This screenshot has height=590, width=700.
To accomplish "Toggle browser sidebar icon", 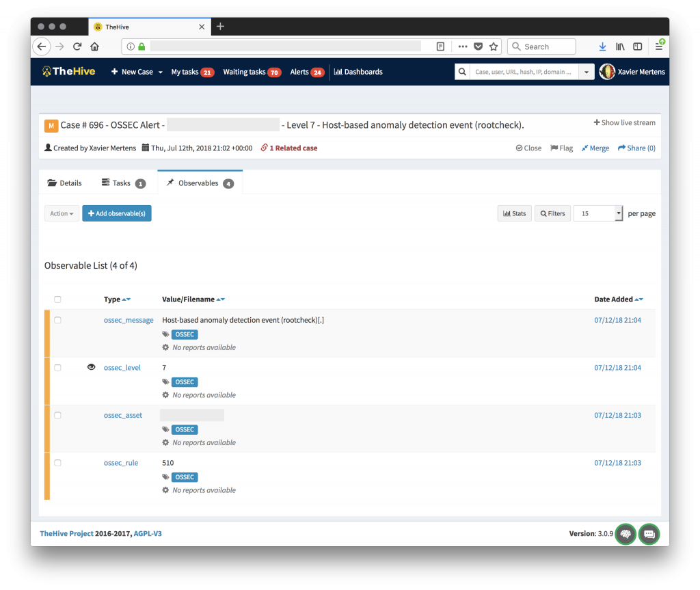I will (638, 46).
